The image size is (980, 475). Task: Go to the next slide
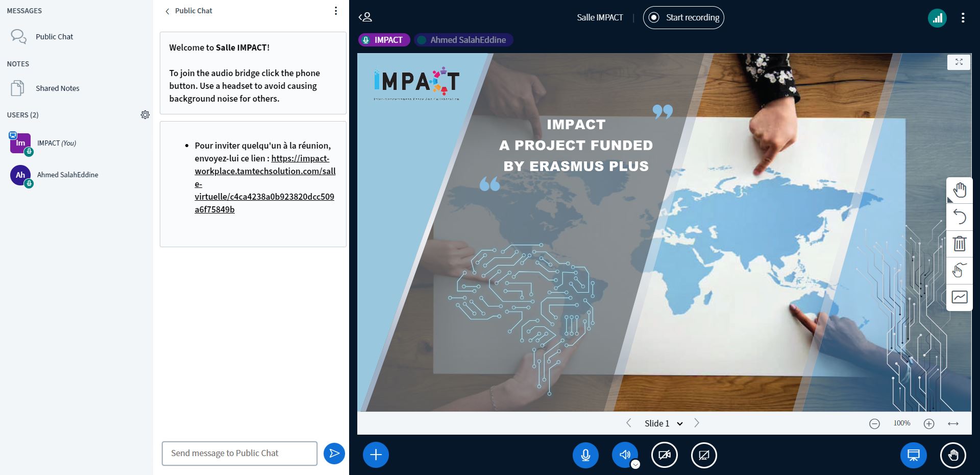tap(697, 423)
